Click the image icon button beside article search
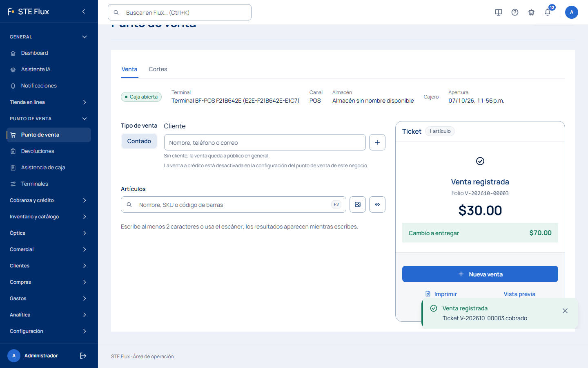 click(358, 204)
